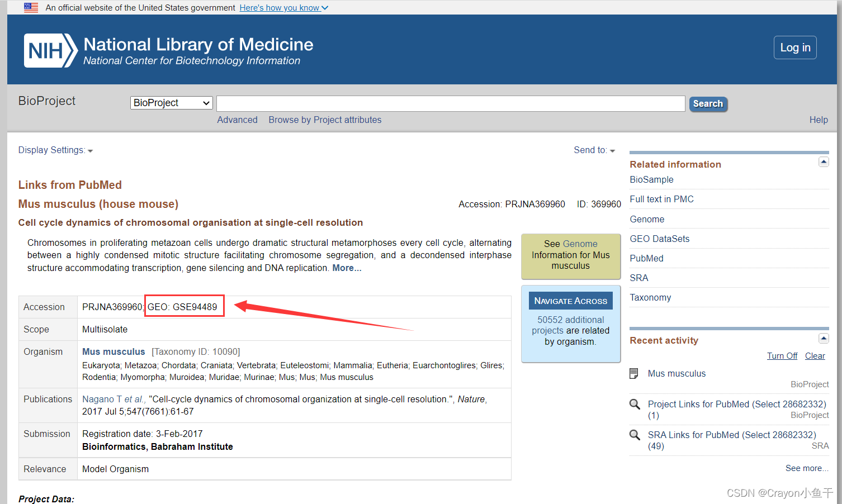Select the PRJNA369960 accession in the table

pos(112,307)
